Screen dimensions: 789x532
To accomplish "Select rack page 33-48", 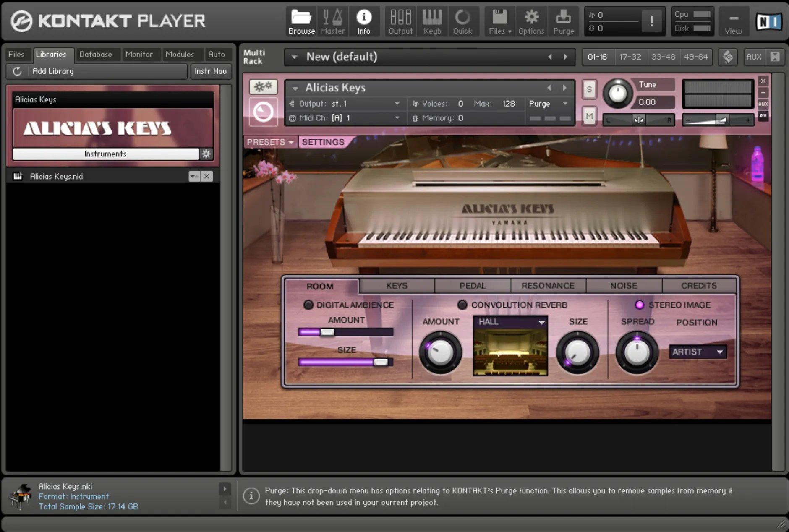I will pos(663,57).
